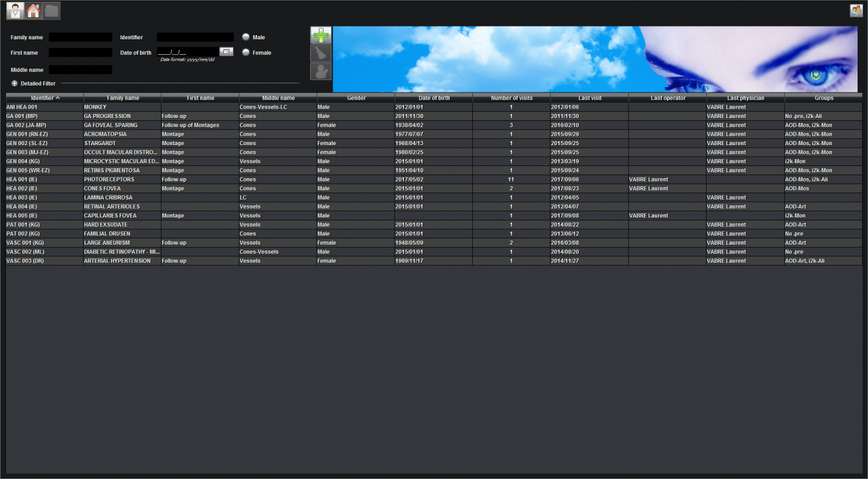Image resolution: width=868 pixels, height=479 pixels.
Task: Click the doctor/patient icon in top toolbar
Action: point(15,10)
